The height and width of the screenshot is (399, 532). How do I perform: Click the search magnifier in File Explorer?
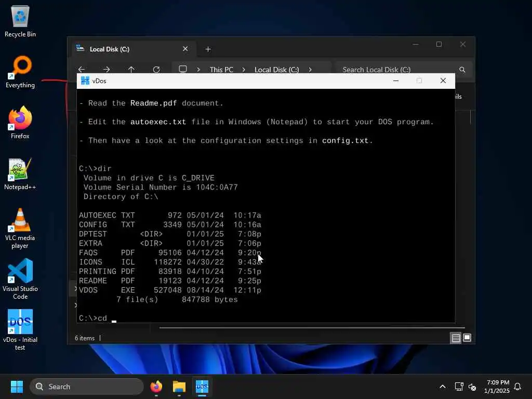[462, 70]
